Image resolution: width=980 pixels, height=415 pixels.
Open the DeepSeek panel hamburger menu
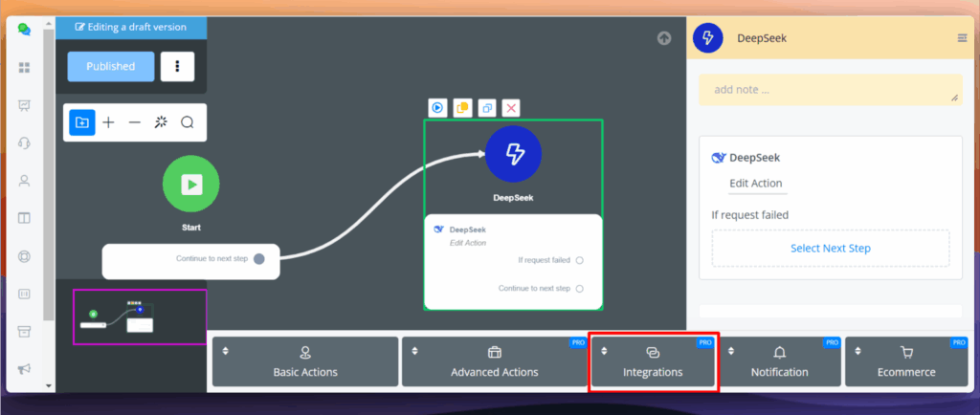point(962,38)
